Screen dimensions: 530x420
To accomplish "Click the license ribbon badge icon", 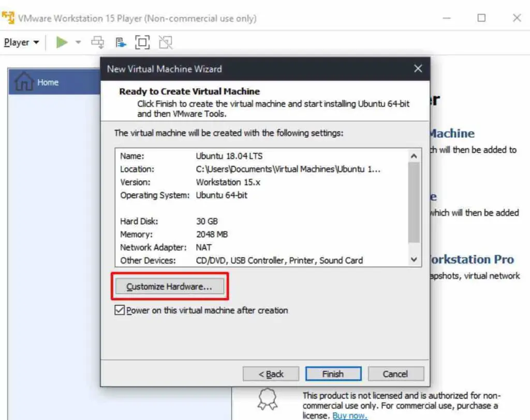I will [x=268, y=399].
